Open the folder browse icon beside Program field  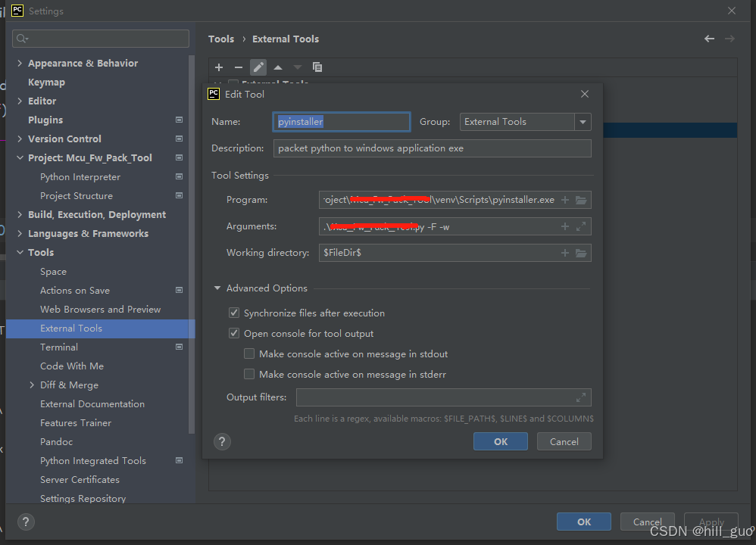coord(580,199)
